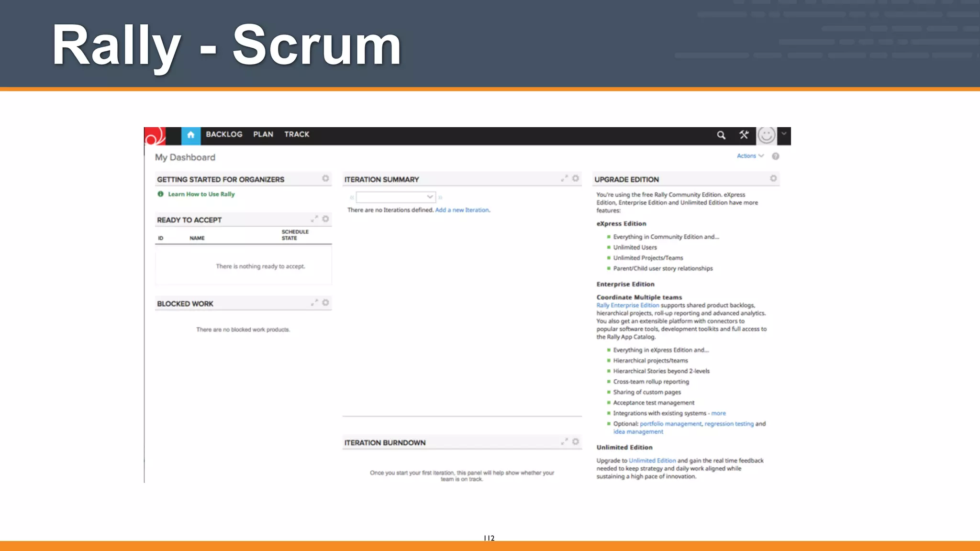Click 'Acceptance test management' bullet
The width and height of the screenshot is (980, 551).
coord(654,403)
